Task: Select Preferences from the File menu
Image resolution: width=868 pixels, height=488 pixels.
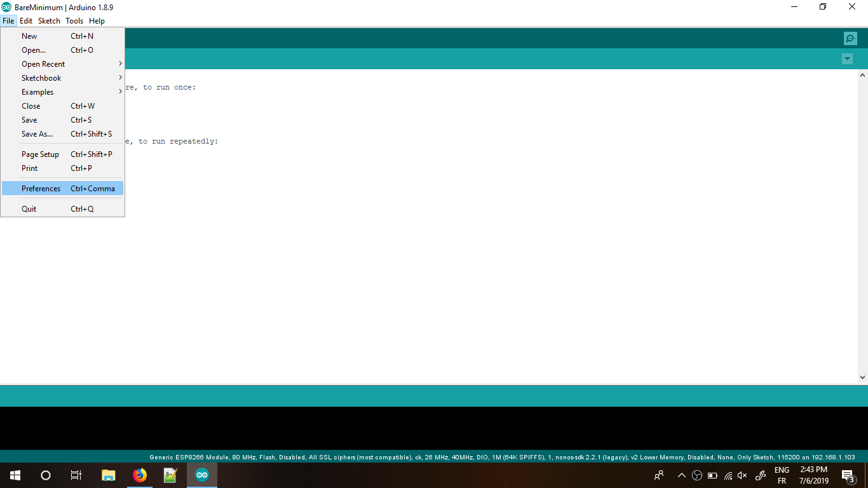Action: click(x=41, y=188)
